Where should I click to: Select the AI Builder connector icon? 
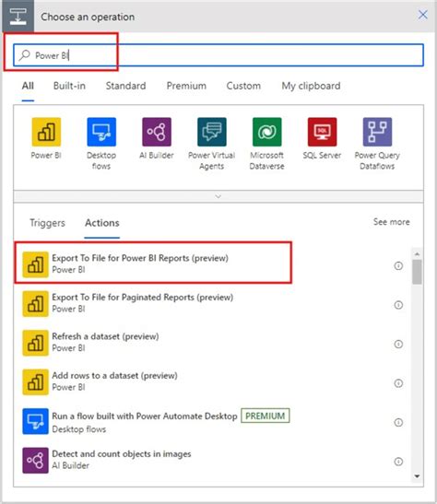pyautogui.click(x=157, y=132)
